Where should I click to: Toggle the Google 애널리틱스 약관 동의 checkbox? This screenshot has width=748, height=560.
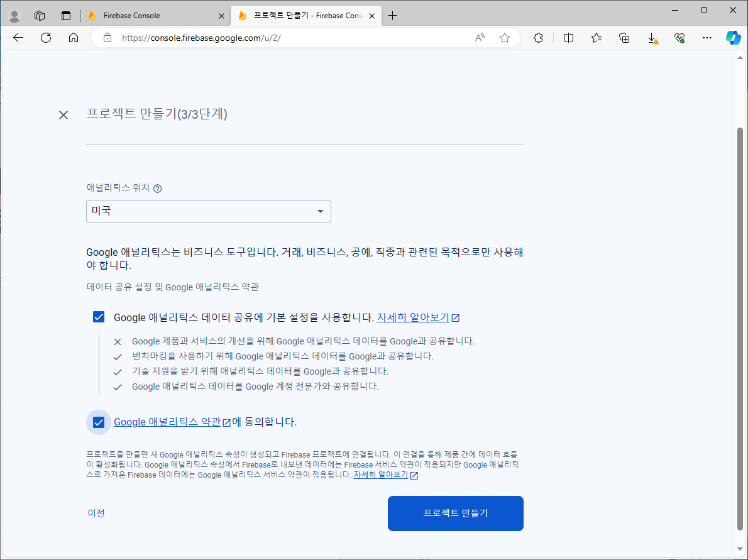[99, 422]
